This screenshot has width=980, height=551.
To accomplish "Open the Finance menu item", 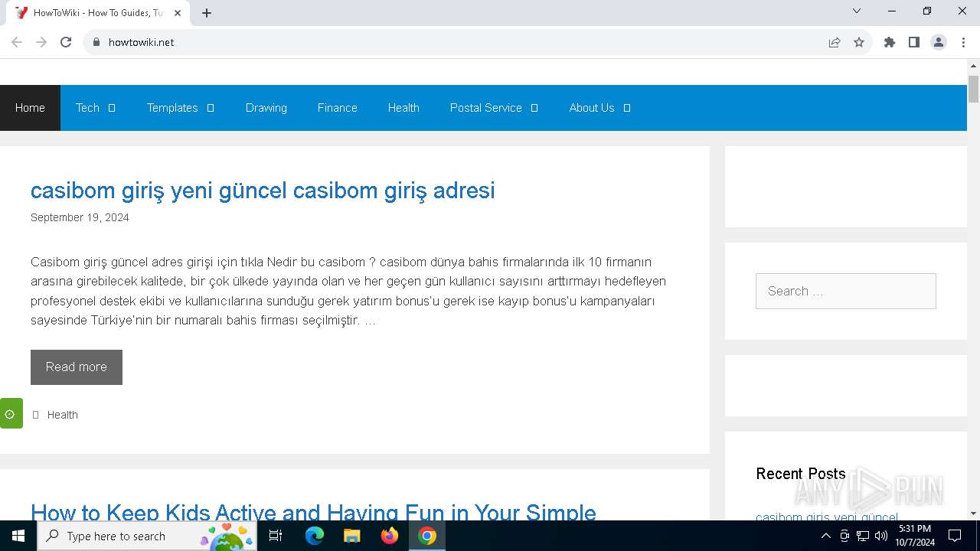I will 338,108.
